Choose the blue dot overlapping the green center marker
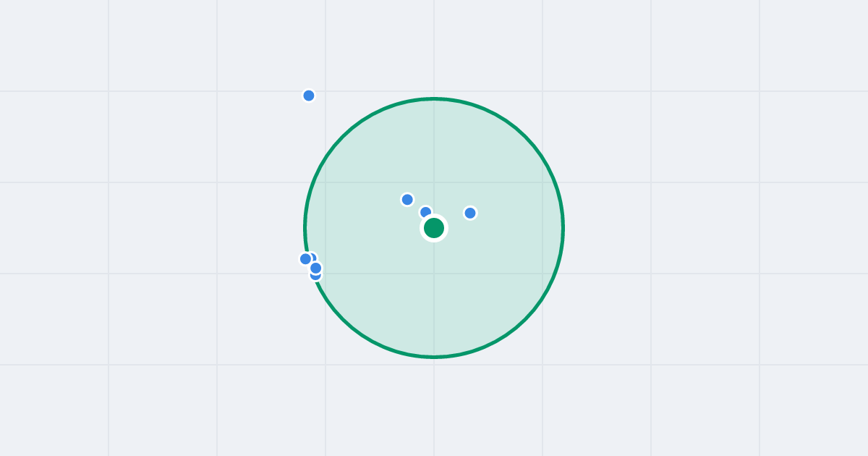868x456 pixels. (x=425, y=212)
